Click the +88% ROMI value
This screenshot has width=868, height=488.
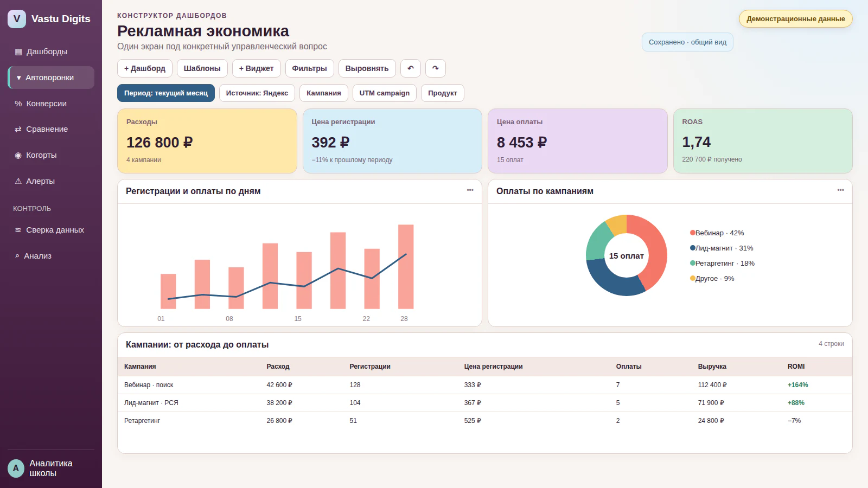tap(796, 403)
